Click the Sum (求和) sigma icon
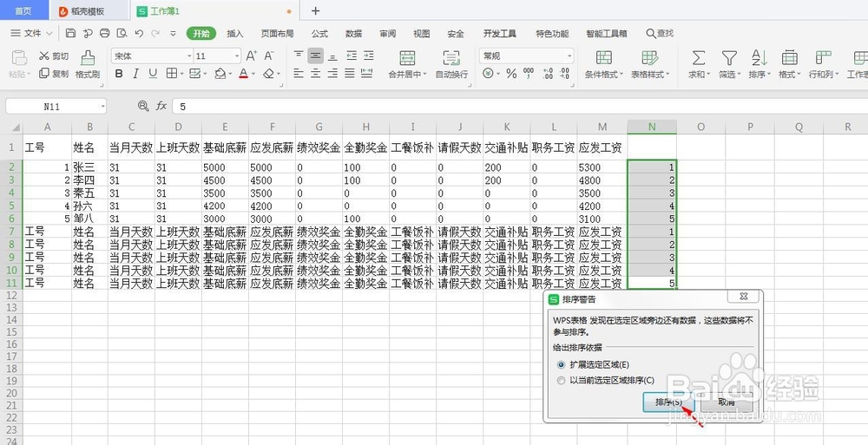This screenshot has height=445, width=868. 699,57
